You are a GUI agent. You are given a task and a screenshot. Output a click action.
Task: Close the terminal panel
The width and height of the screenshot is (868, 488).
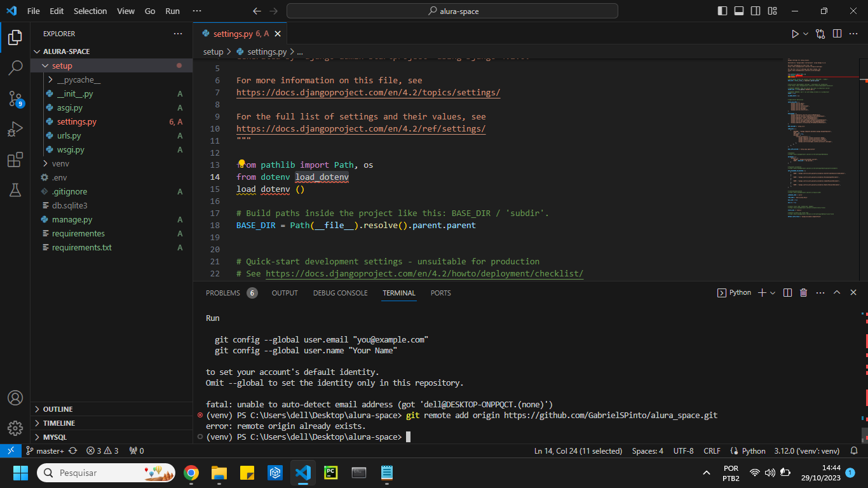click(853, 293)
